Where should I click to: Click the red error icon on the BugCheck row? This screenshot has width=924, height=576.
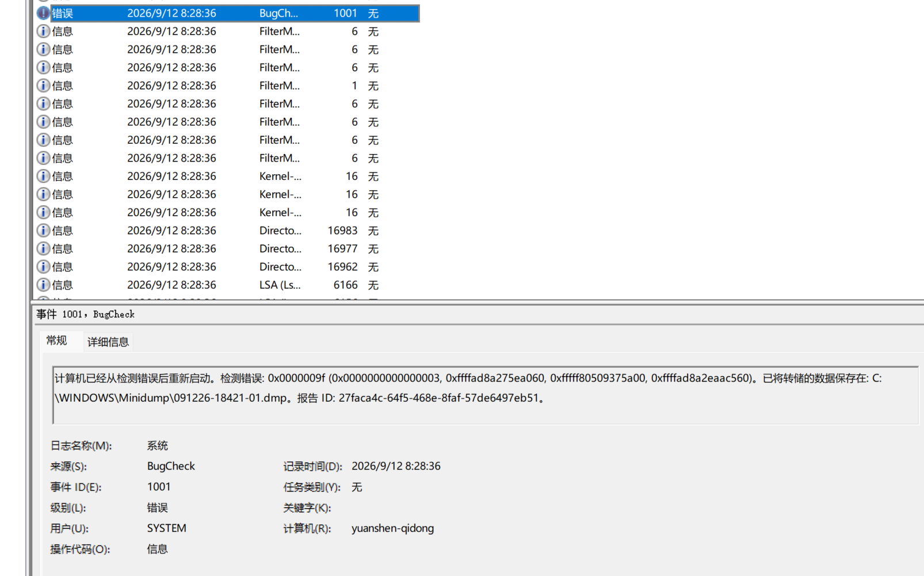tap(43, 13)
